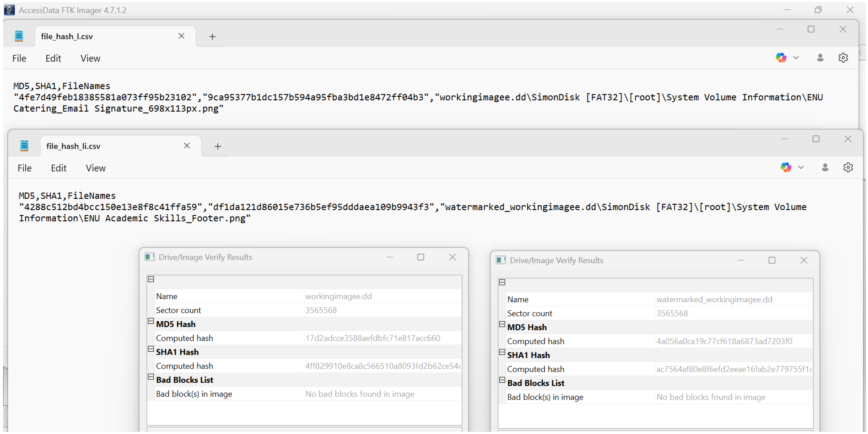Image resolution: width=868 pixels, height=434 pixels.
Task: Open Copilot dropdown arrow in file_hash_l.csv window
Action: coord(796,58)
